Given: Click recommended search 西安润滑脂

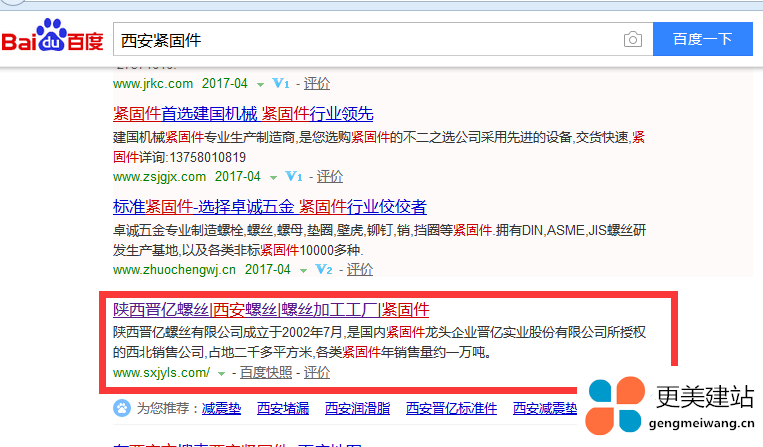Looking at the screenshot, I should (357, 408).
